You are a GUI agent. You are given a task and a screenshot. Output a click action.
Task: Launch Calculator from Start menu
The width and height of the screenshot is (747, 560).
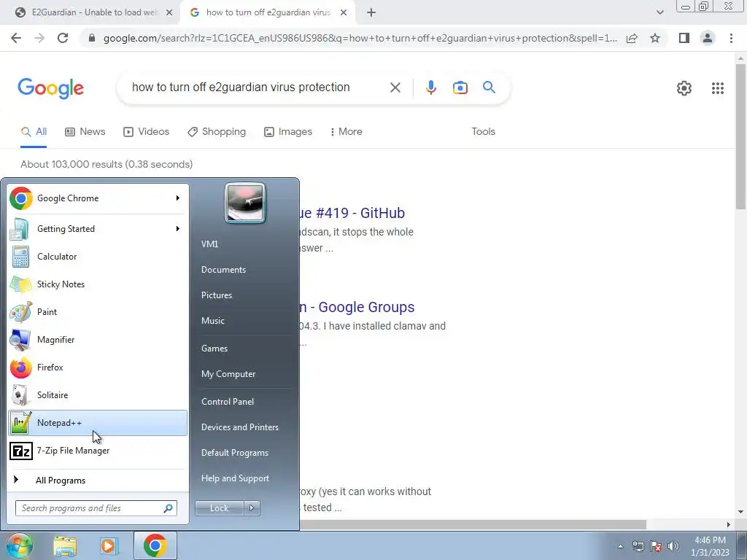[x=98, y=257]
